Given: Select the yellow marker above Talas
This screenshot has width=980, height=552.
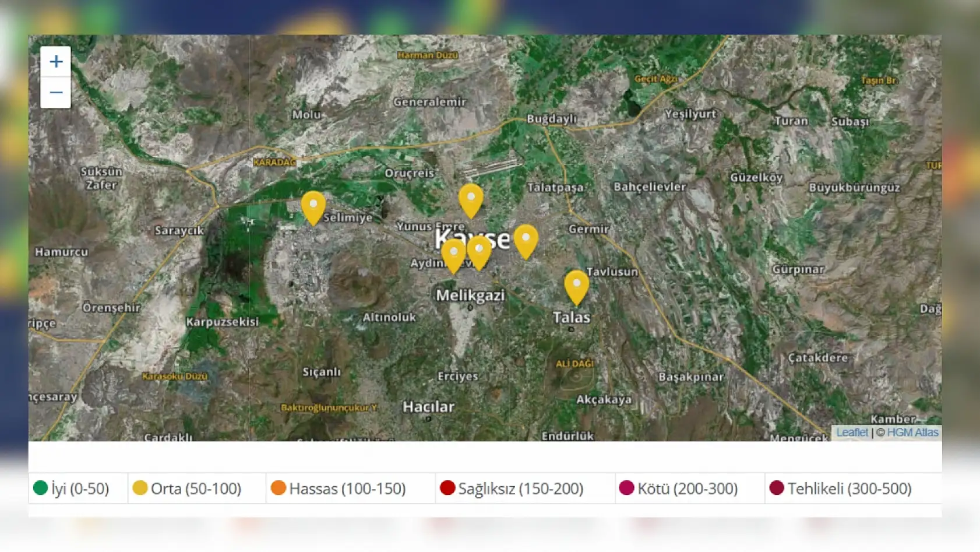Looking at the screenshot, I should click(576, 286).
